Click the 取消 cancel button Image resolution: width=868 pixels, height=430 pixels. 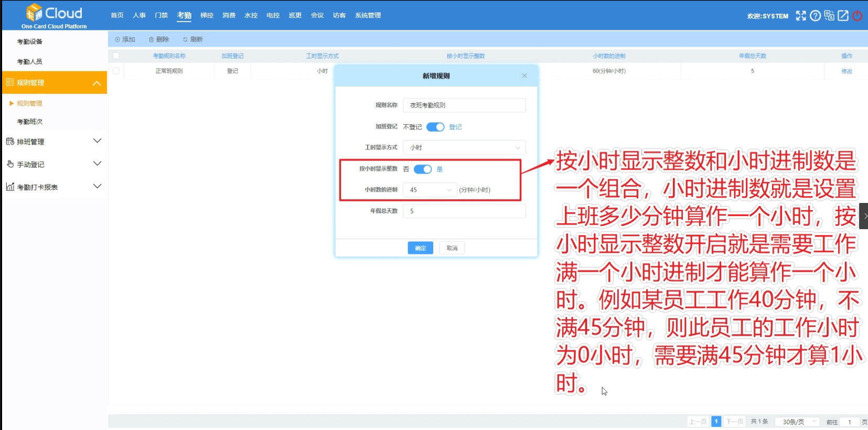452,248
